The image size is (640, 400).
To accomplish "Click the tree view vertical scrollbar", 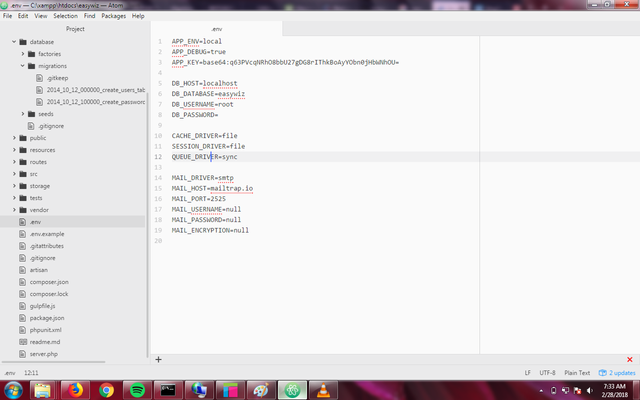I will (147, 225).
